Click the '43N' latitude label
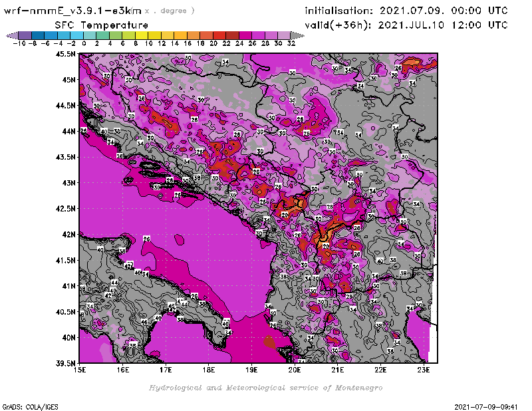 (x=68, y=183)
